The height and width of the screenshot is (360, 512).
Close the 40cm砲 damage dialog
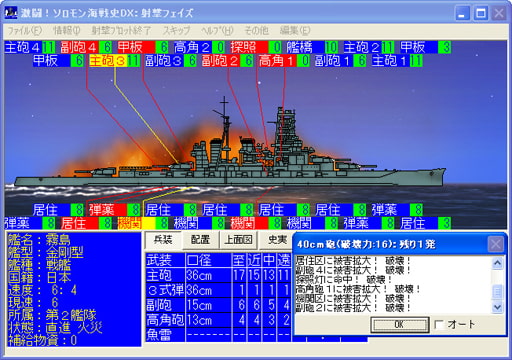click(x=495, y=244)
